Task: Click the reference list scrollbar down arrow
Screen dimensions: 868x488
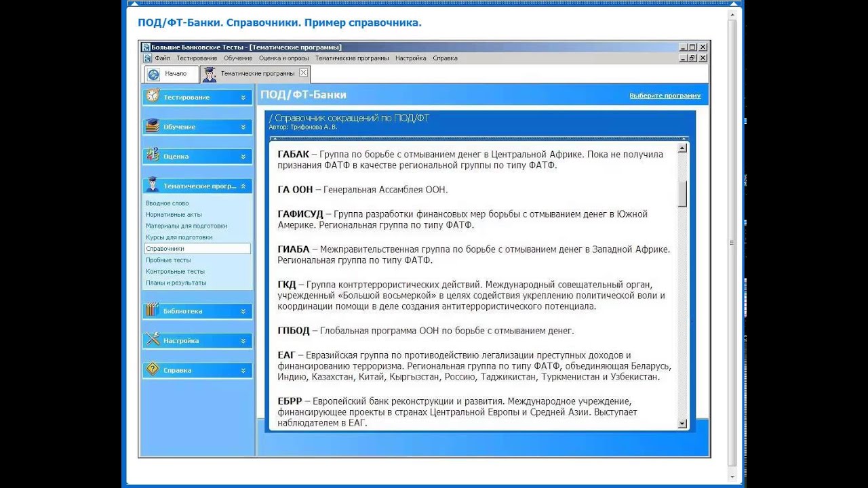Action: [x=682, y=424]
